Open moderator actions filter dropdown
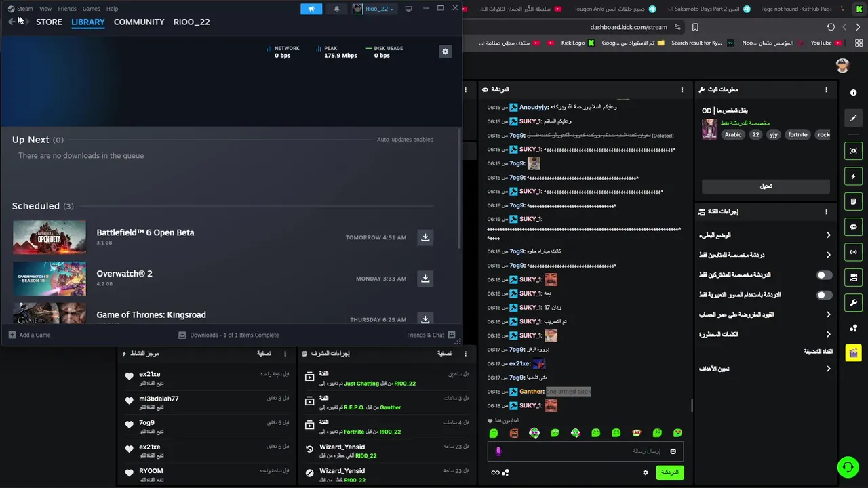Screen dimensions: 868x488 click(x=444, y=354)
